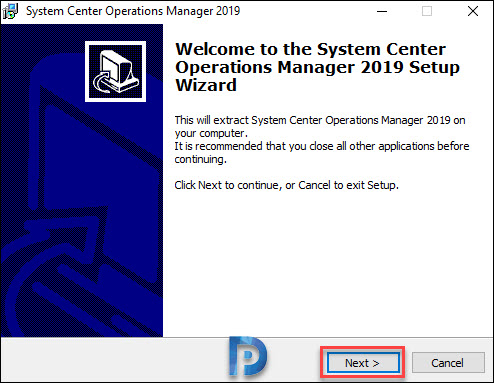Click the 'Click Next to continue' instruction text
Image resolution: width=494 pixels, height=383 pixels.
point(286,185)
